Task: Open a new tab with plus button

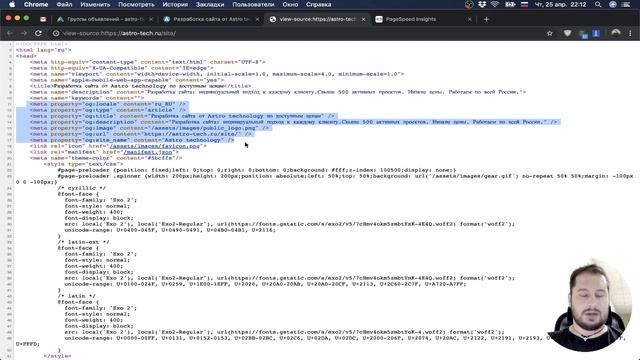Action: [x=486, y=19]
